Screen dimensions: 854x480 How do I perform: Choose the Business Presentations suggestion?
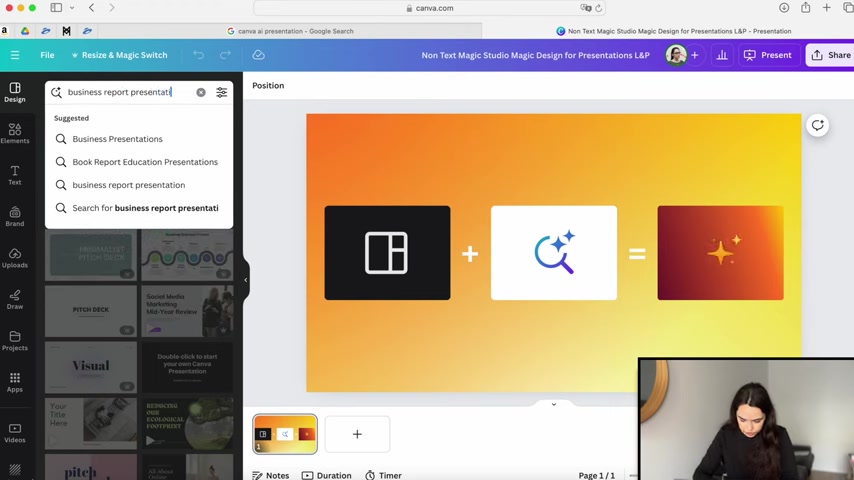(117, 139)
